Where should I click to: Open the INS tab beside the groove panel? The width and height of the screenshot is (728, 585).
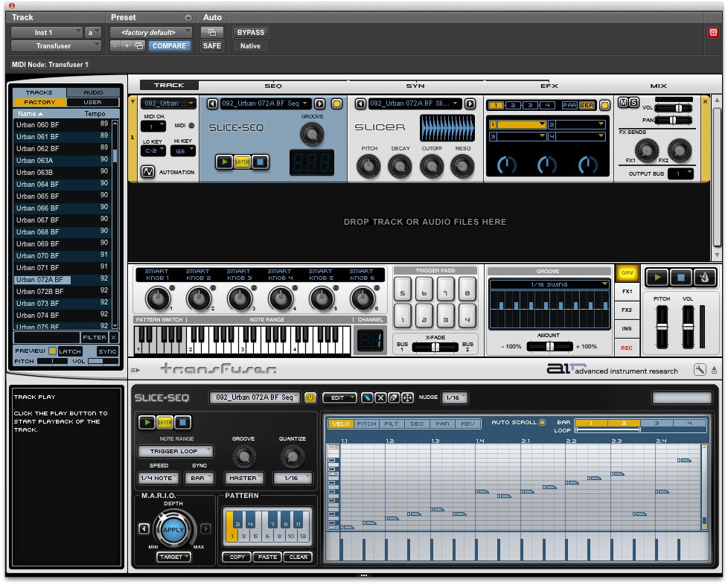click(x=628, y=329)
